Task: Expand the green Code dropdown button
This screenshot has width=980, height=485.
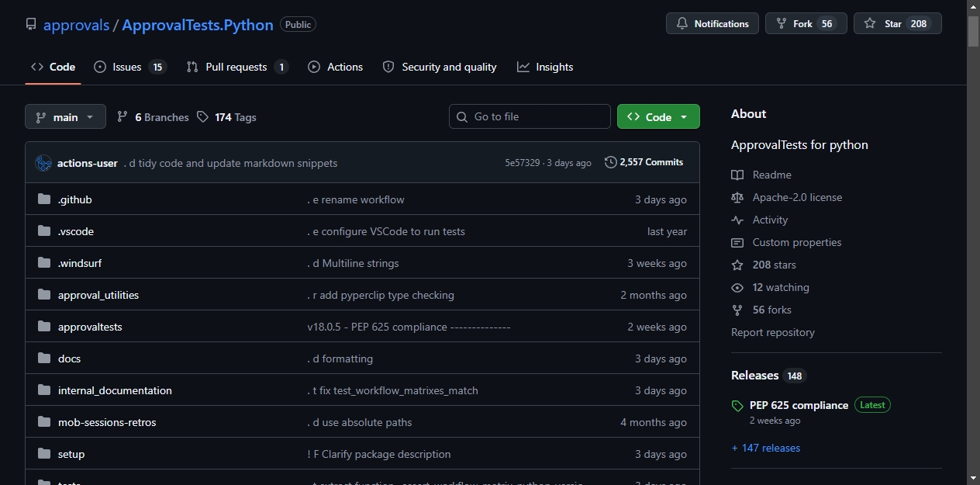Action: pos(658,116)
